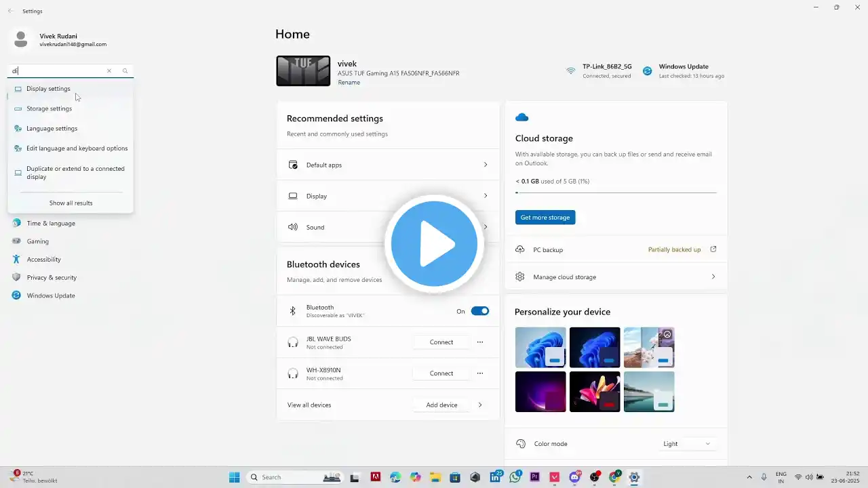The image size is (868, 488).
Task: Click the user profile avatar icon
Action: (x=21, y=39)
